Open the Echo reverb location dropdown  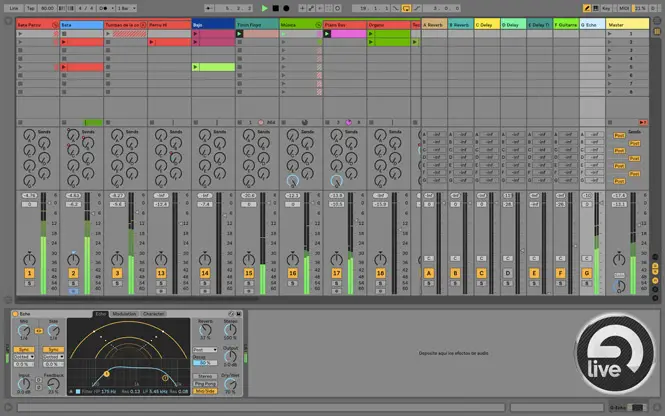tap(205, 350)
